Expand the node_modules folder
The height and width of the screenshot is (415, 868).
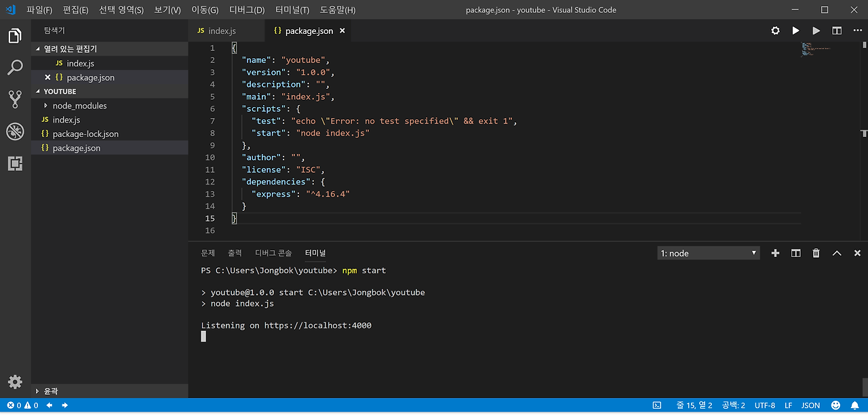point(110,106)
